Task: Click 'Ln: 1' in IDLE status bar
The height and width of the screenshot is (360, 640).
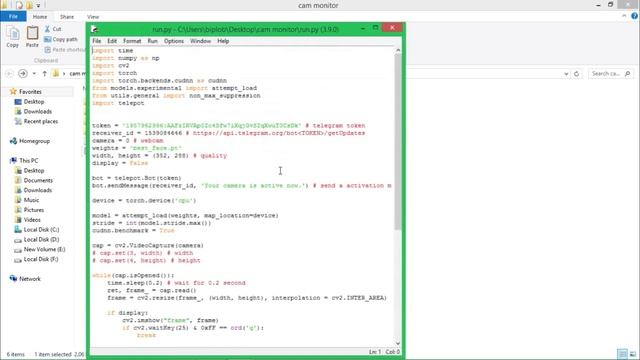Action: point(375,351)
